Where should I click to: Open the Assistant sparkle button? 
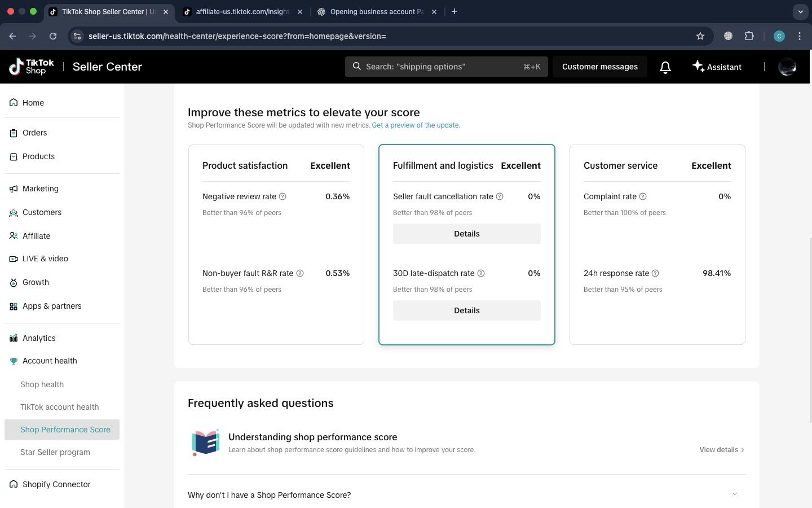pos(717,67)
